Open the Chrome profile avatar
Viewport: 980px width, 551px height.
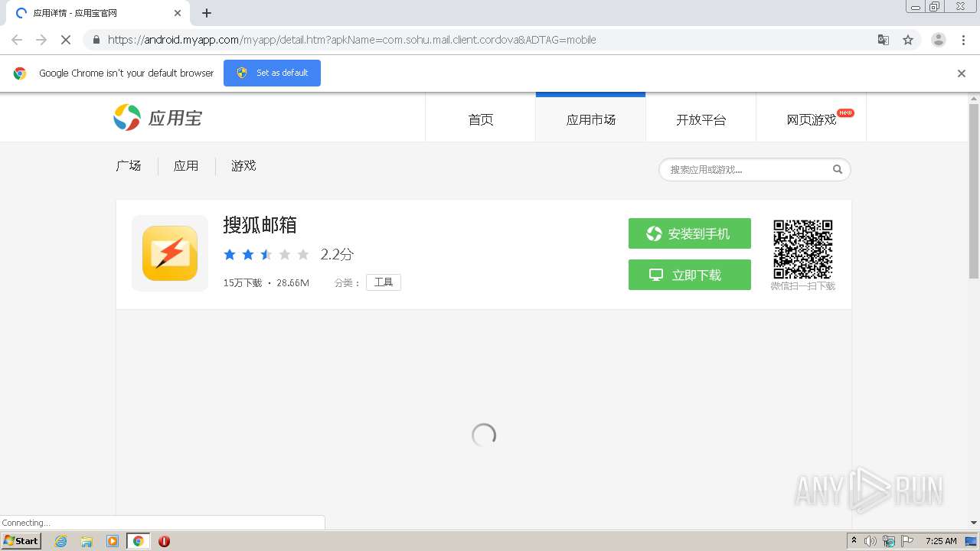(x=939, y=40)
